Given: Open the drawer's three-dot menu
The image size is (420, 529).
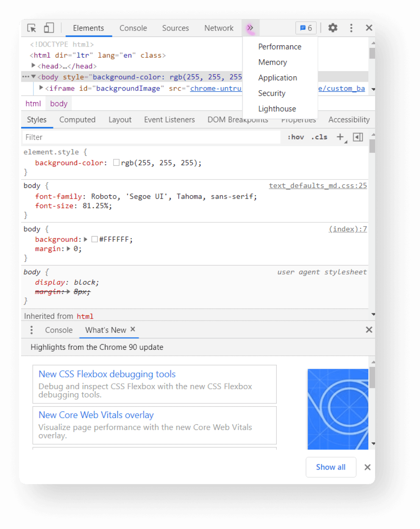Looking at the screenshot, I should (31, 330).
